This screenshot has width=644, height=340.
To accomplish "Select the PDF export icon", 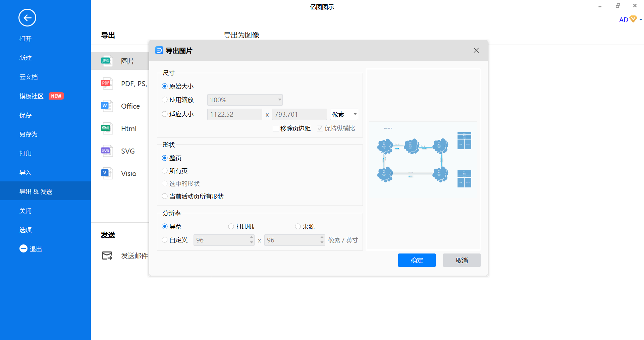I will tap(107, 83).
